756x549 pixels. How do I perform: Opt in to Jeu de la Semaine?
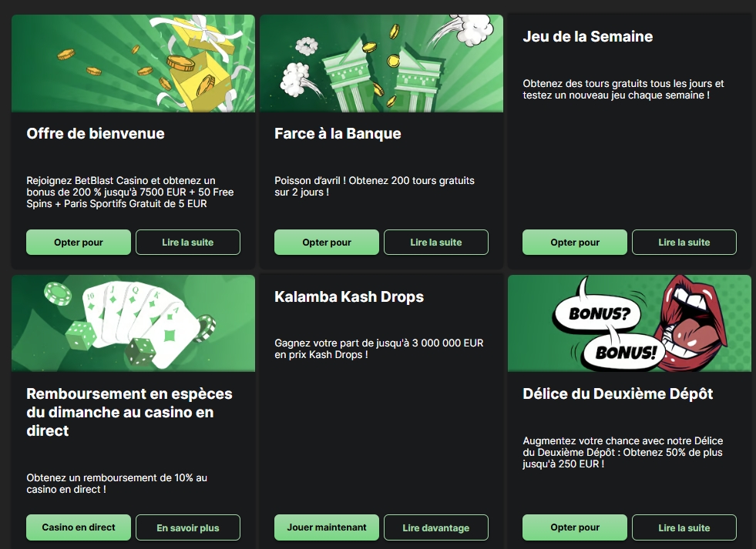(x=575, y=243)
